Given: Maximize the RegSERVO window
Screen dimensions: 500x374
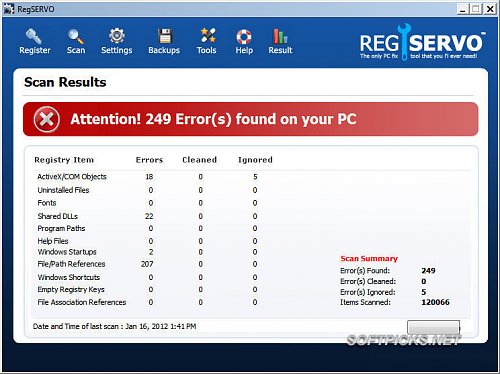Looking at the screenshot, I should (x=476, y=9).
